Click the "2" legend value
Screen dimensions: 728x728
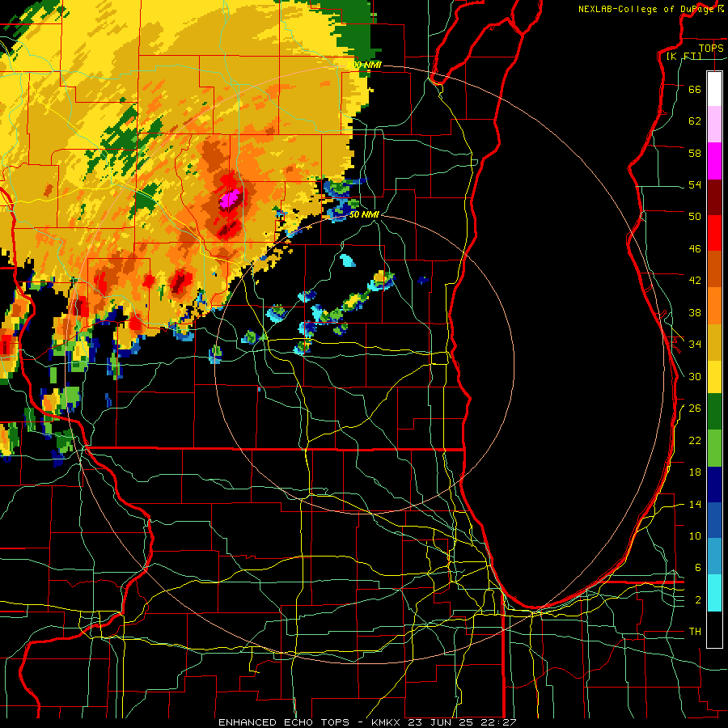(x=698, y=600)
